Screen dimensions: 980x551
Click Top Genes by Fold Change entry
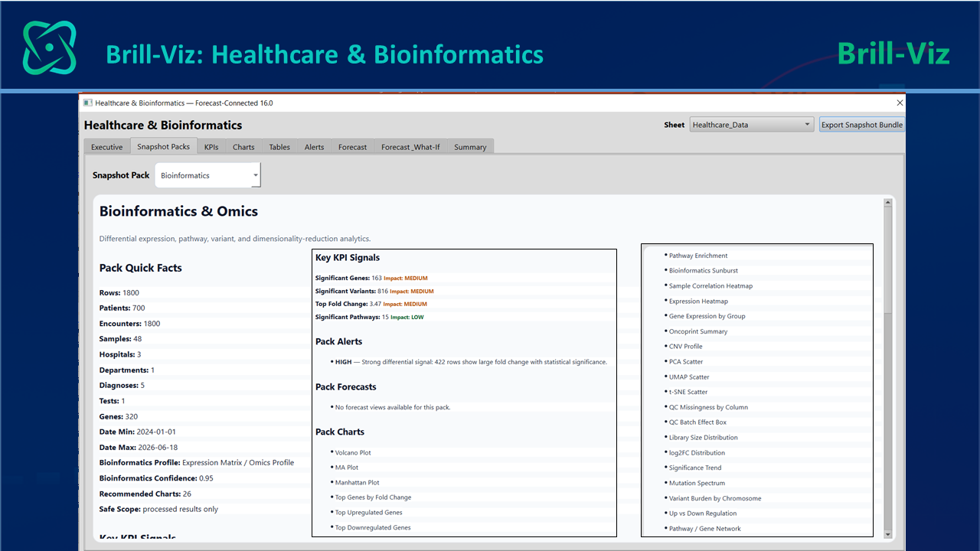coord(373,497)
